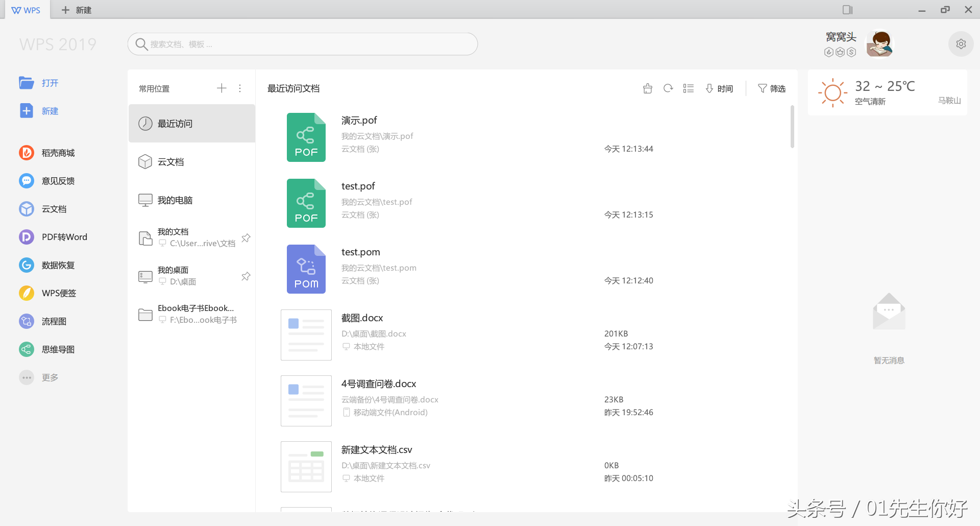Click in the search documents field
Viewport: 980px width, 526px height.
click(x=303, y=44)
